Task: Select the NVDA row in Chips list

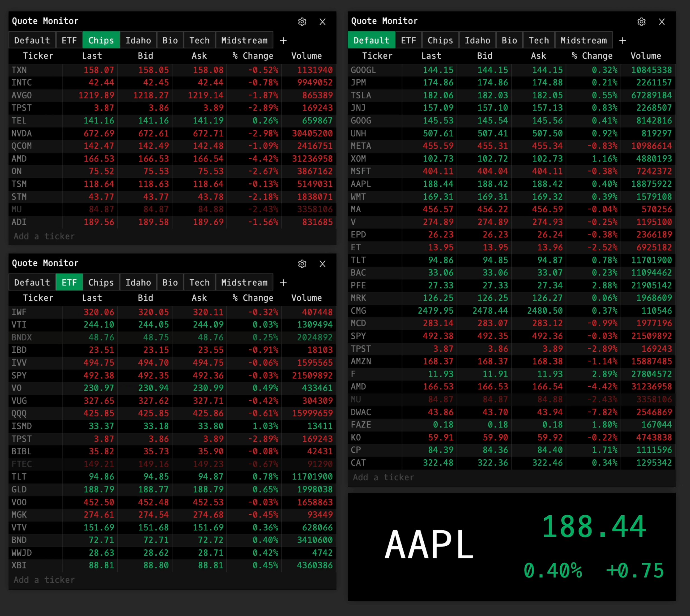Action: pyautogui.click(x=22, y=133)
